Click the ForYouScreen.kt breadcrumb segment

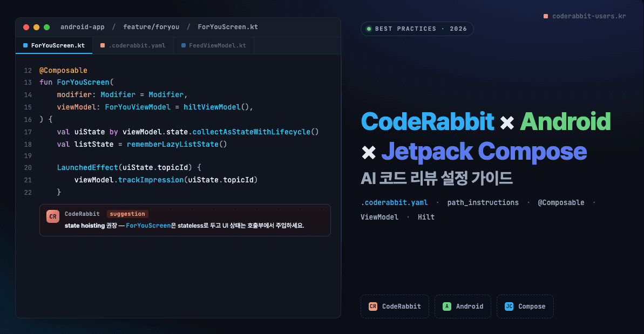[x=228, y=27]
